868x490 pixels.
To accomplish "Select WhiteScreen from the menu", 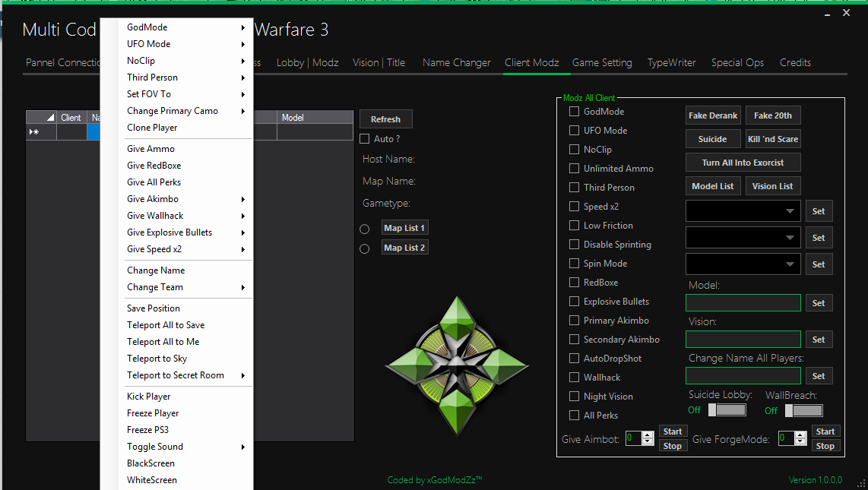I will coord(185,480).
